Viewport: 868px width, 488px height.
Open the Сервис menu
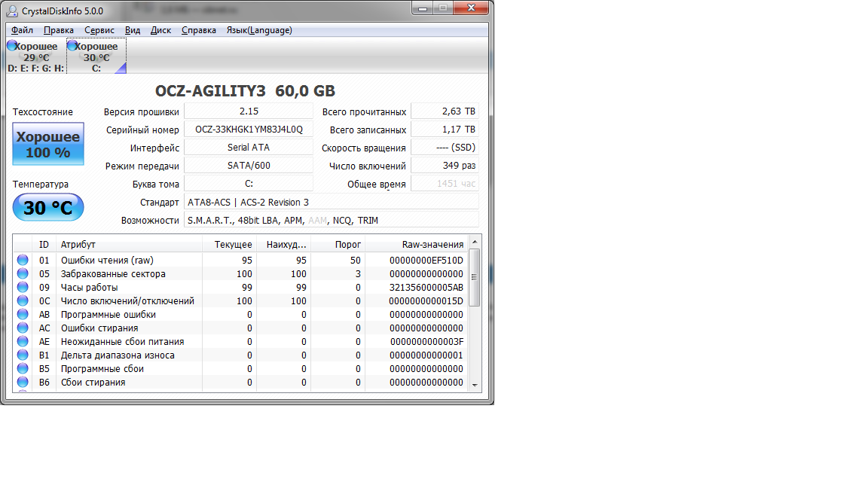point(99,30)
